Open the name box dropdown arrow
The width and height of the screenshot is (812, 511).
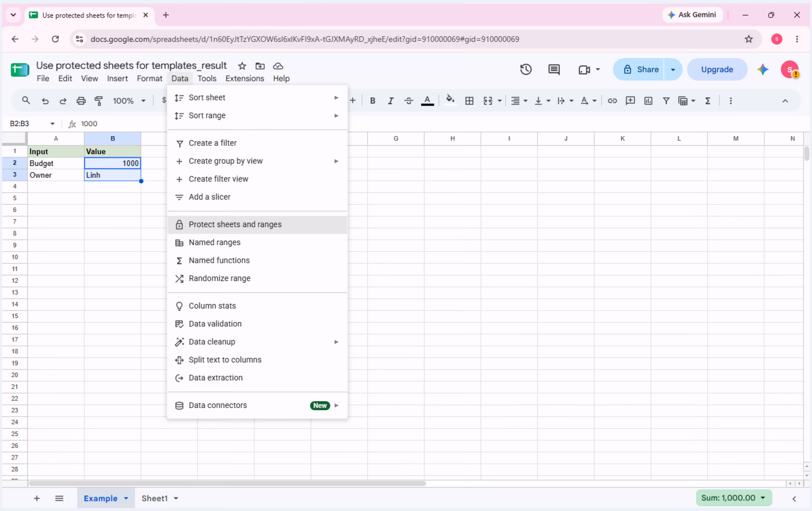[52, 124]
